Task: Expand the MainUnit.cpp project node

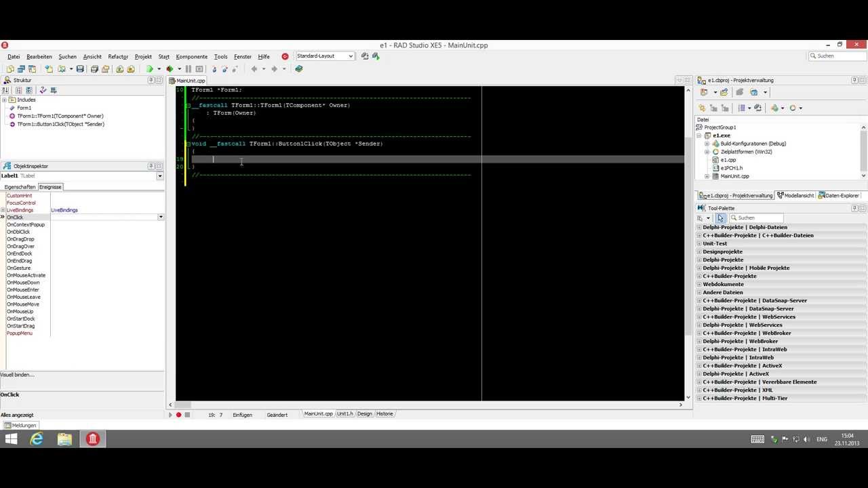Action: (x=707, y=176)
